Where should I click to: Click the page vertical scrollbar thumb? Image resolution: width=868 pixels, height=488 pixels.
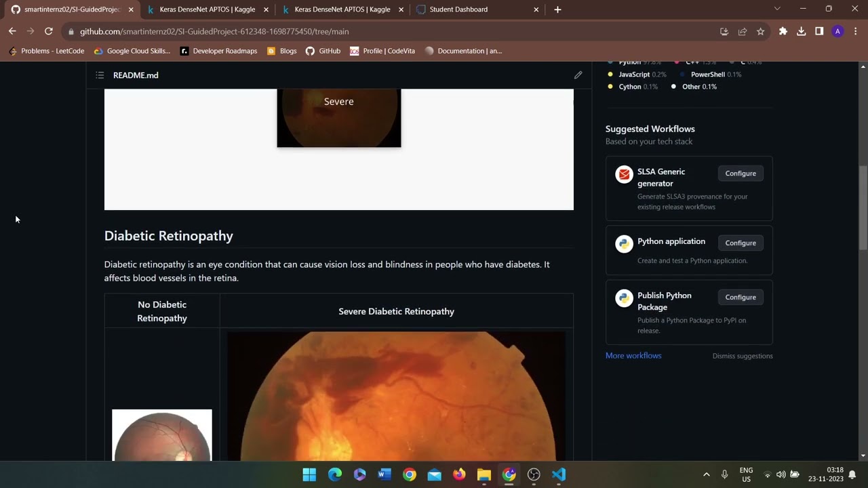(x=863, y=207)
